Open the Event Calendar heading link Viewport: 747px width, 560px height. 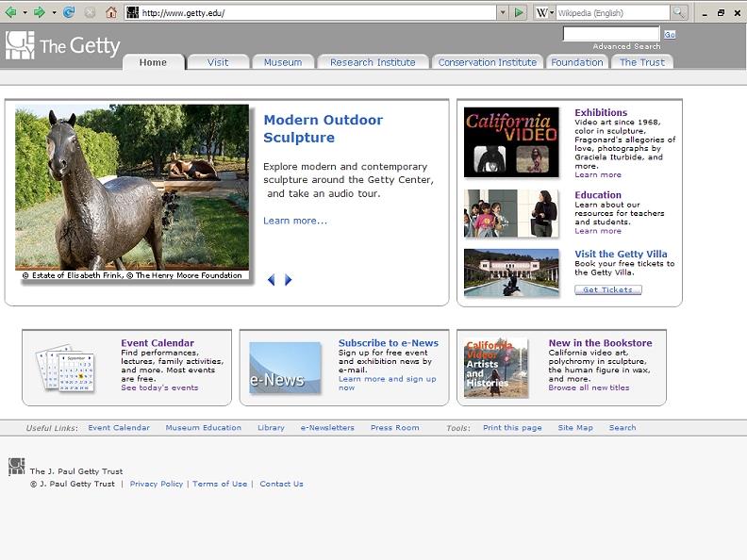158,343
